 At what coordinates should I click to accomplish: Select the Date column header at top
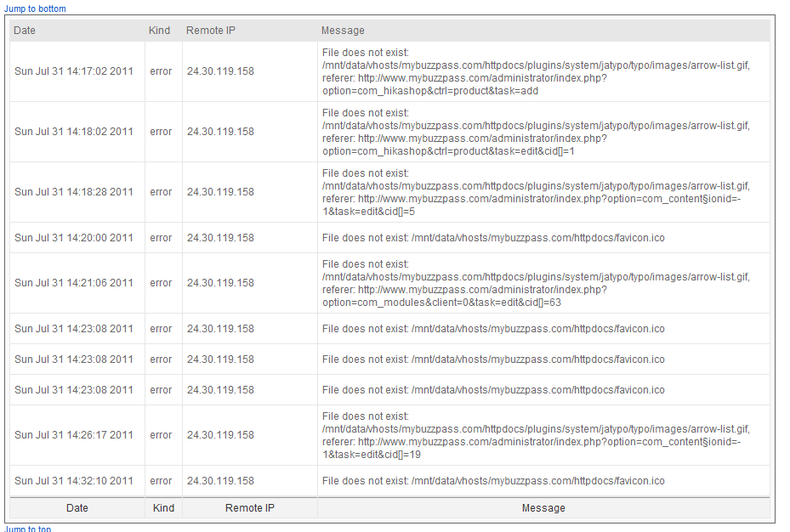(25, 31)
